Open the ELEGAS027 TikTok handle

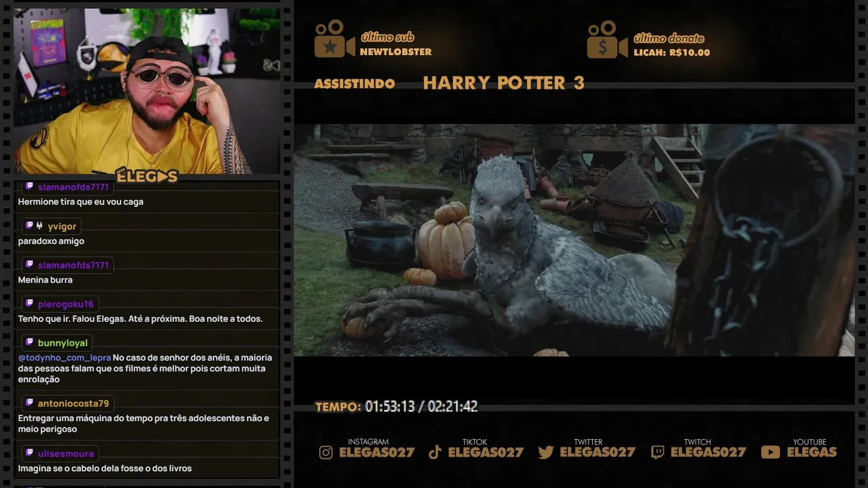(x=486, y=453)
